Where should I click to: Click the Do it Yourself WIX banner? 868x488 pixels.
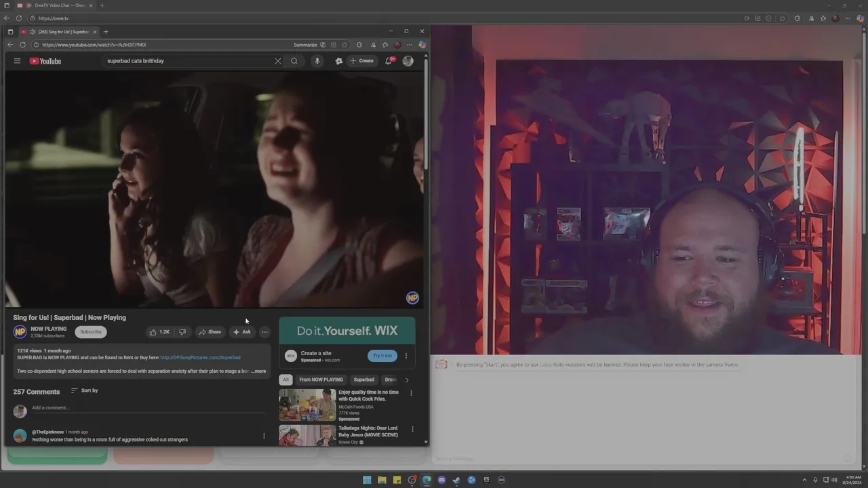[x=347, y=331]
